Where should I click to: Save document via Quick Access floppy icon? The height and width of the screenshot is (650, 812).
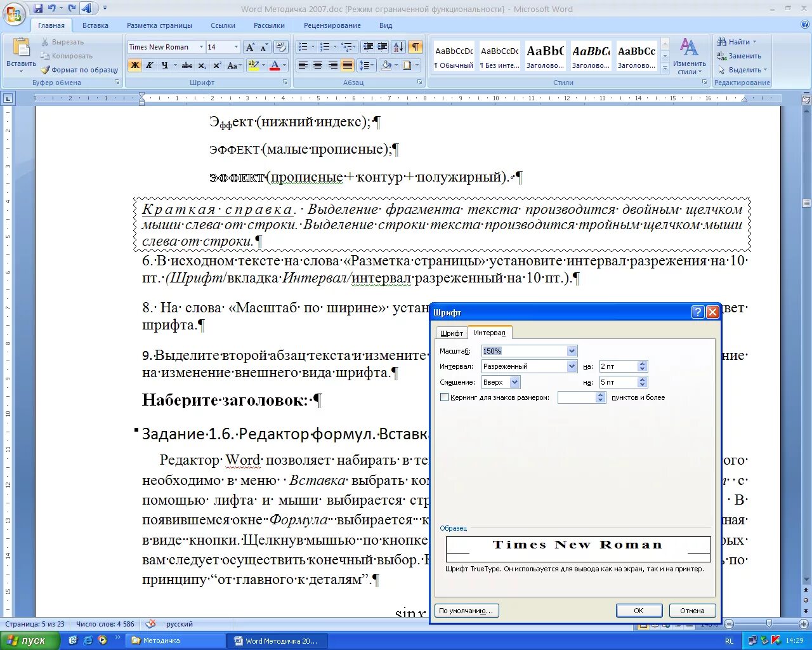click(x=38, y=9)
